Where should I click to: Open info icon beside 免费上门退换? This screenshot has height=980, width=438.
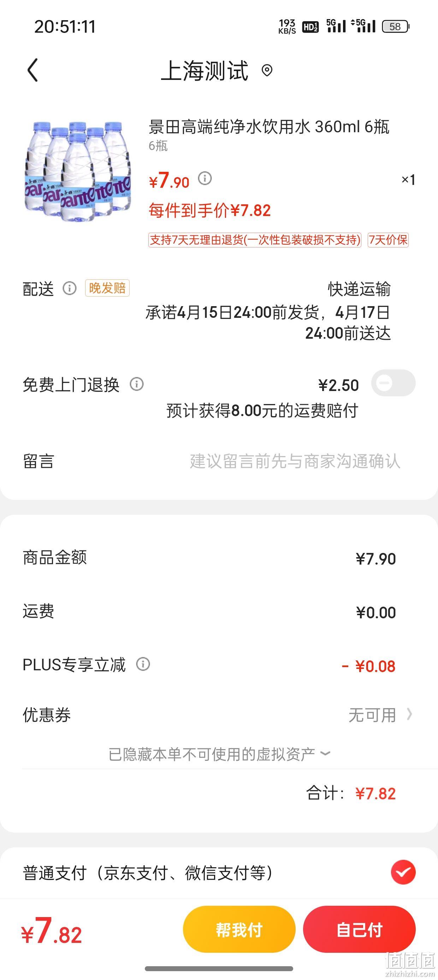(x=136, y=384)
